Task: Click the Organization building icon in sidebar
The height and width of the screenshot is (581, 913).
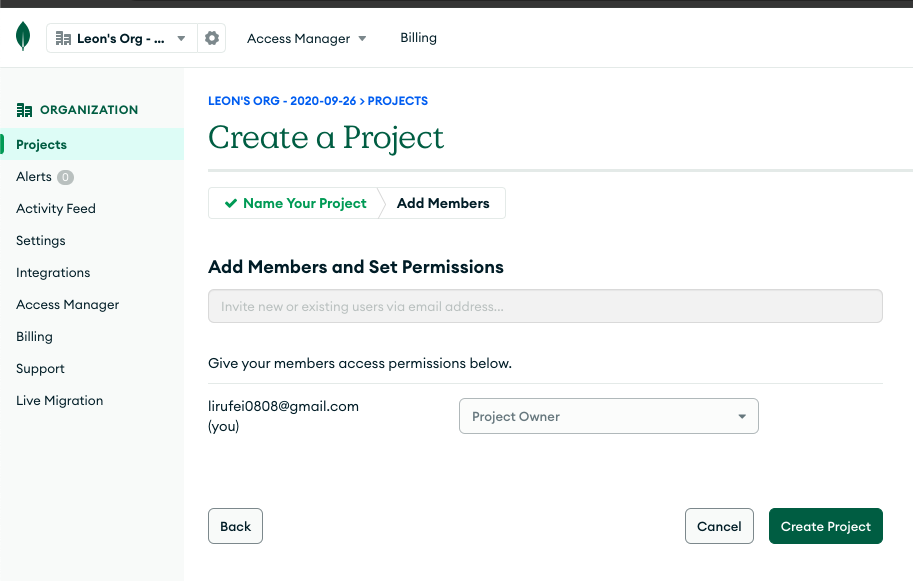Action: [25, 110]
